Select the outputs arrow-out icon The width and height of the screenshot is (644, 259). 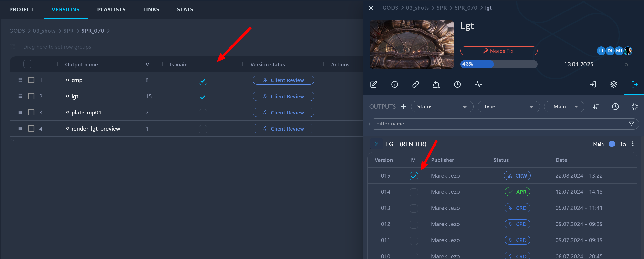coord(634,84)
